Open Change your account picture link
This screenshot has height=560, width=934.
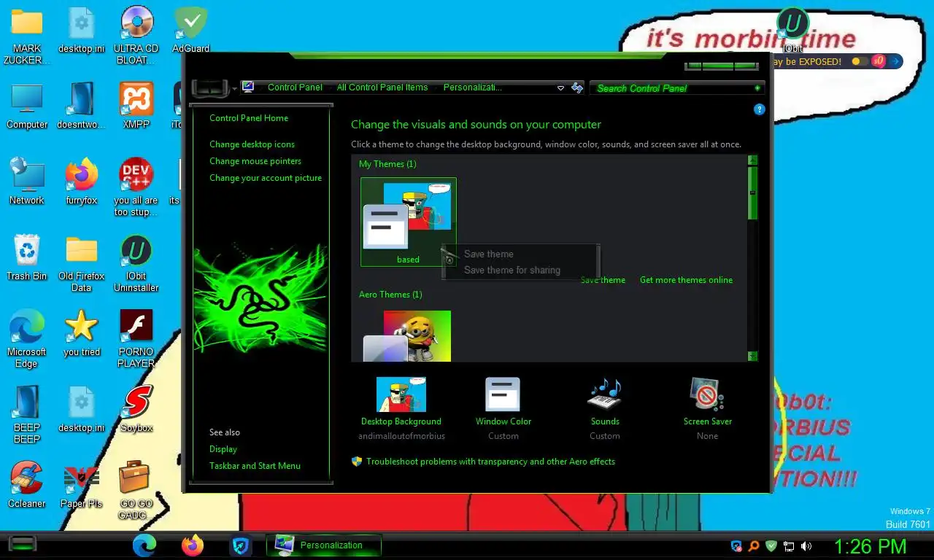click(266, 178)
